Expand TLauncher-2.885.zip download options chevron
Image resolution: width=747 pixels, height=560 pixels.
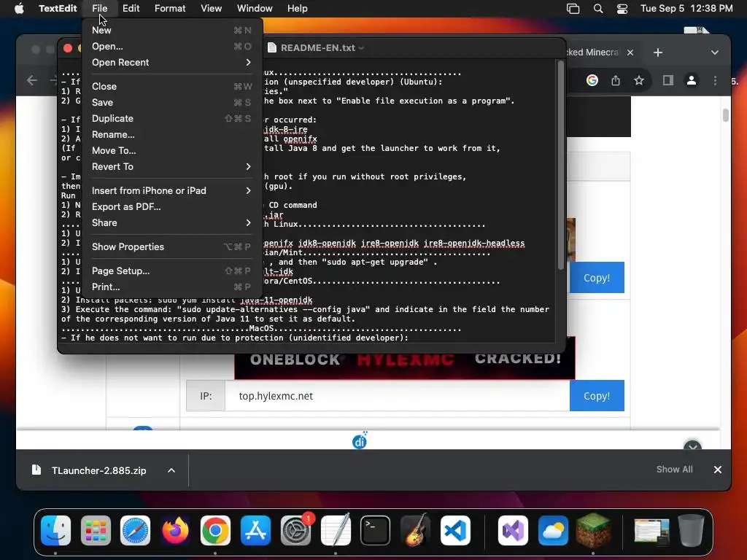pos(171,470)
